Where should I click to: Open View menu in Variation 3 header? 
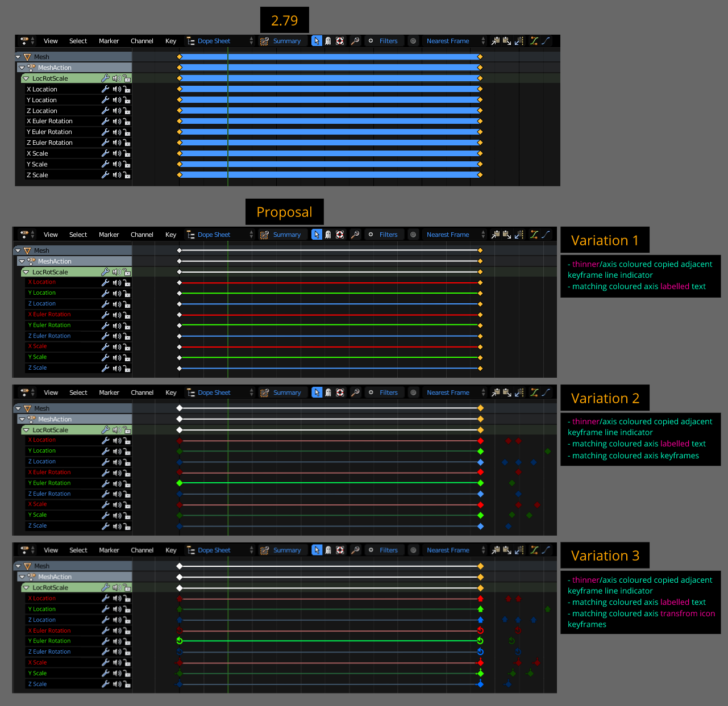click(51, 550)
